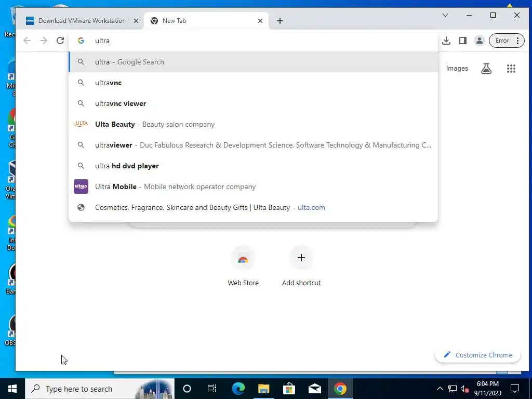Open Microsoft Store from taskbar
Screen dimensions: 532x399
pos(289,389)
